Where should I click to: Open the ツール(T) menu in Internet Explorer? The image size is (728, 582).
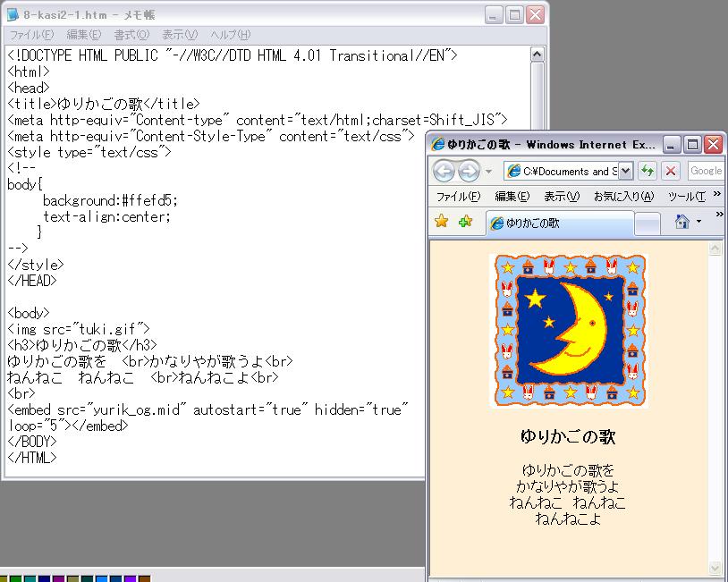687,197
